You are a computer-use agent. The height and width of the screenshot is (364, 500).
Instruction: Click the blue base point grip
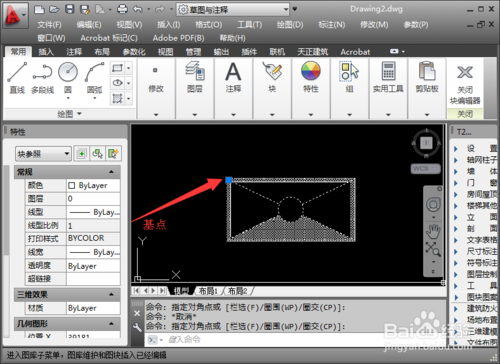pyautogui.click(x=229, y=180)
